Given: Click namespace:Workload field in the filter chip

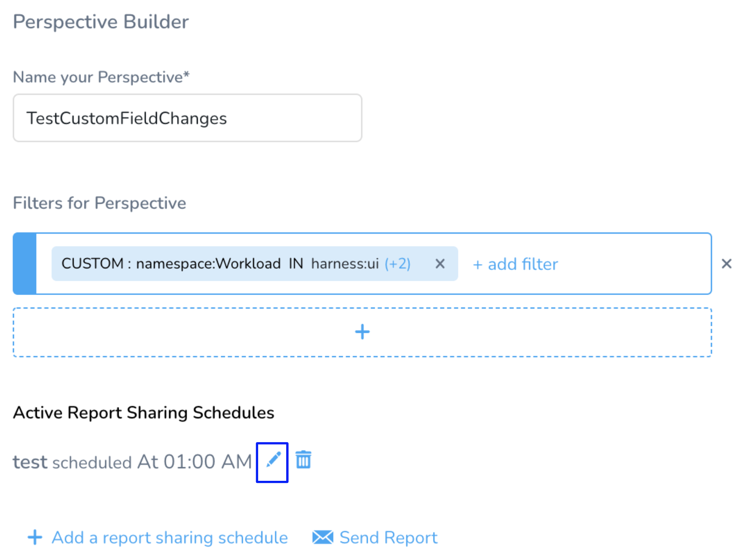Looking at the screenshot, I should [x=208, y=264].
